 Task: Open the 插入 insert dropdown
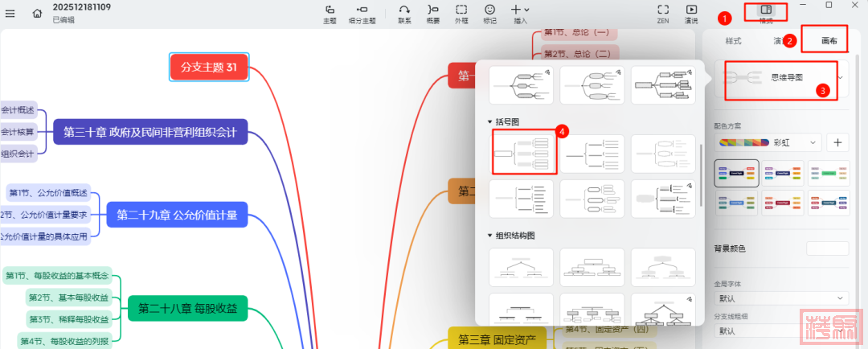[x=521, y=12]
